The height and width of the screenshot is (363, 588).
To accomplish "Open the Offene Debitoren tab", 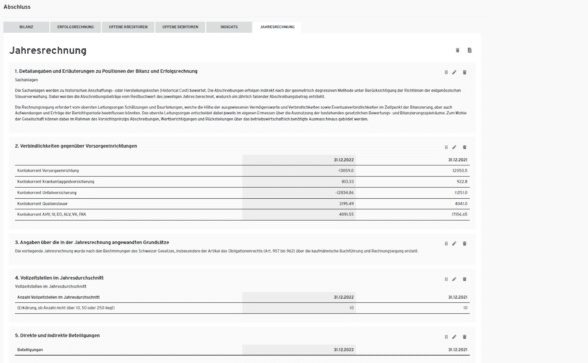I will (180, 27).
